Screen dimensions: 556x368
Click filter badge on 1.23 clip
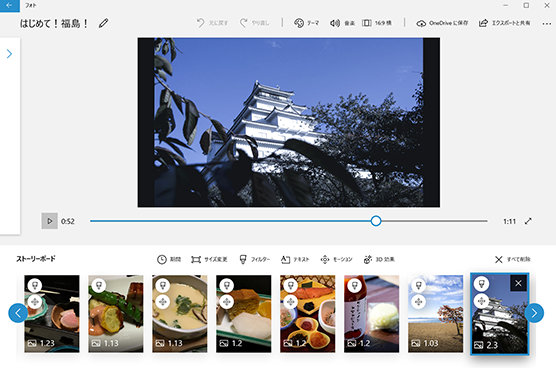pos(35,285)
